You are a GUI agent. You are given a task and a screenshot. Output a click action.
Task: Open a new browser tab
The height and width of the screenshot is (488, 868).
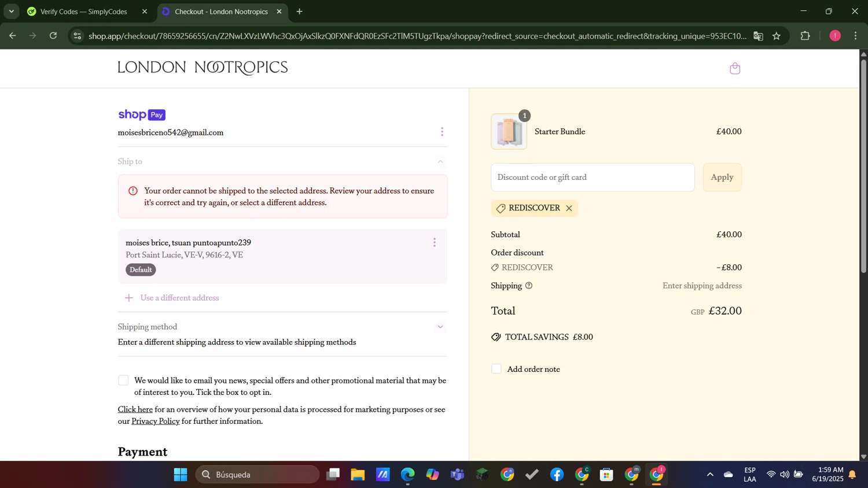[300, 12]
